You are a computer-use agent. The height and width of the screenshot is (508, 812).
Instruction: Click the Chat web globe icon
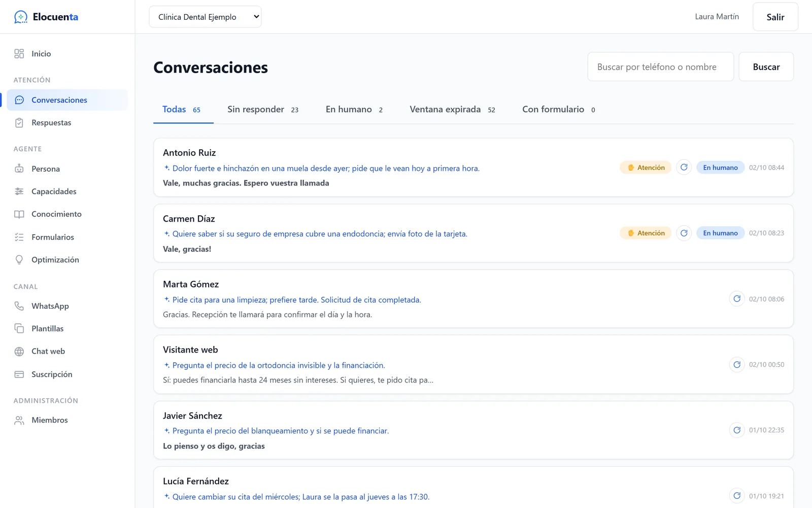click(19, 352)
